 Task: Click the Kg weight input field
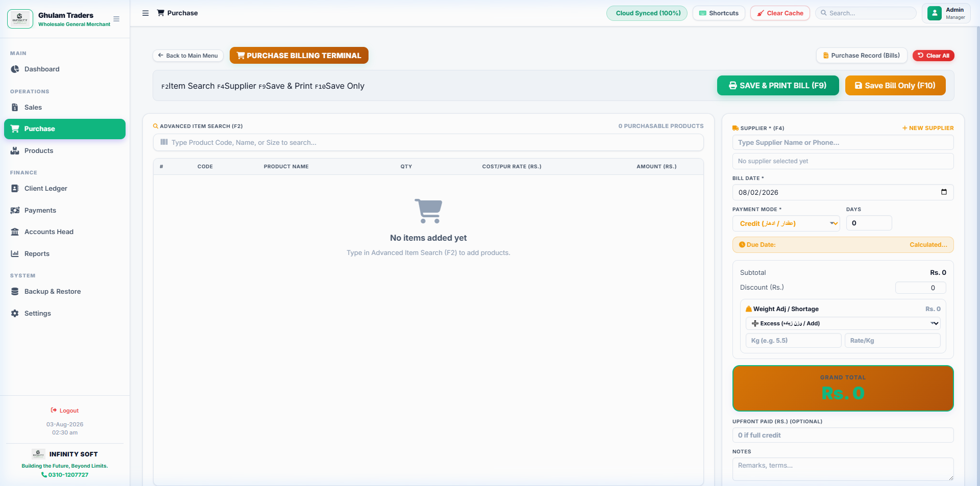click(794, 341)
